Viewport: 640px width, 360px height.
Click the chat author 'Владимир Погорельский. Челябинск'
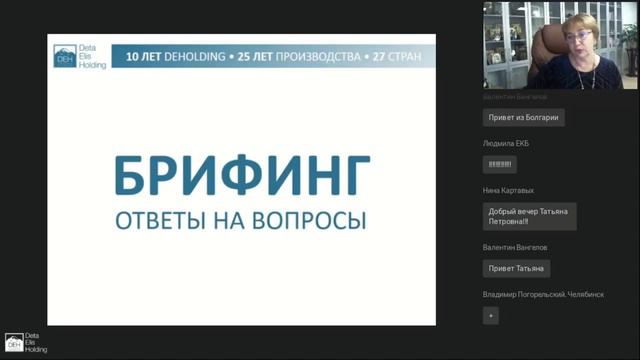(x=543, y=295)
